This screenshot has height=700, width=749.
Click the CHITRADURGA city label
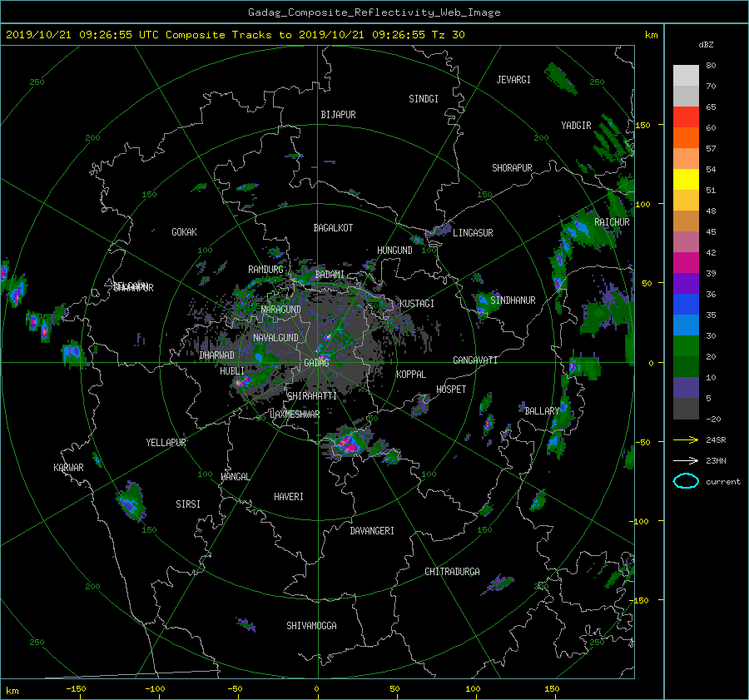click(453, 572)
